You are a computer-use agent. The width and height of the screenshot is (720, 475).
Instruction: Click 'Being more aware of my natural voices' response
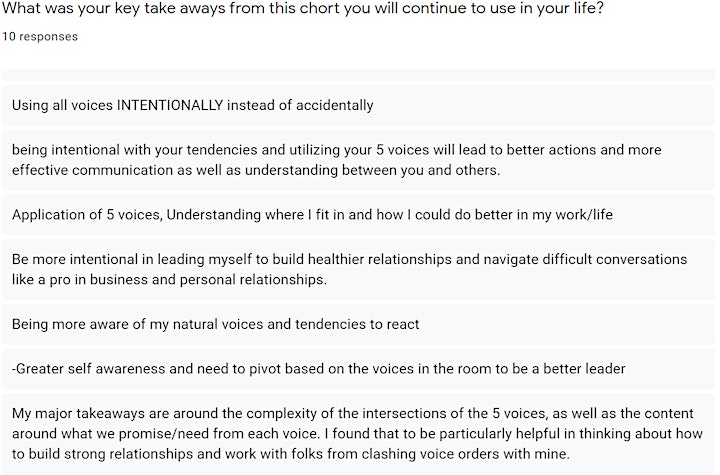[358, 324]
